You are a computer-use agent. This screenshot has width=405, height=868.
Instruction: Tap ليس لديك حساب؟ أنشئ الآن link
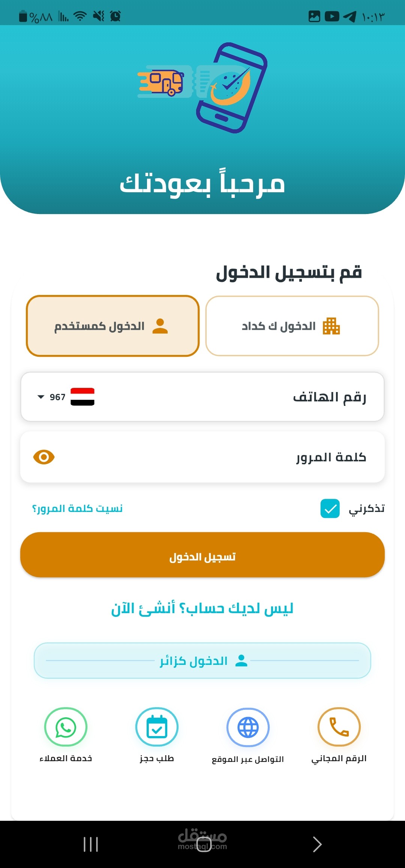[x=202, y=609]
